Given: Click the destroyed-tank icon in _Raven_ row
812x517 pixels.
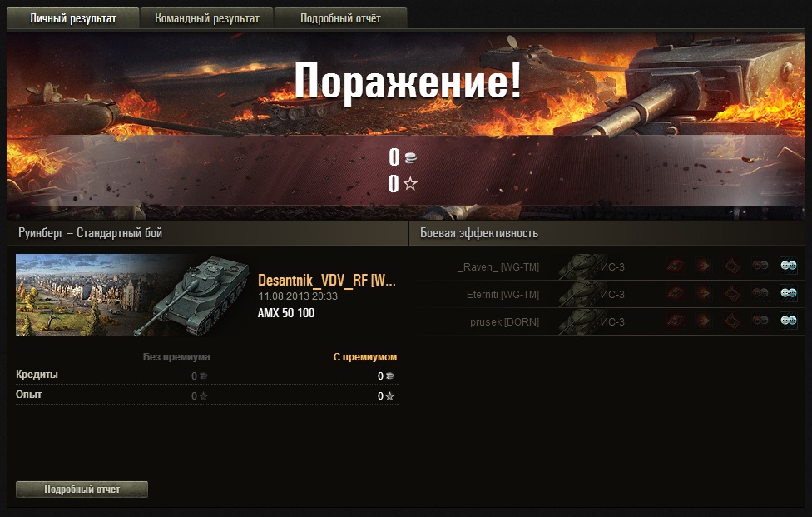Looking at the screenshot, I should click(676, 266).
